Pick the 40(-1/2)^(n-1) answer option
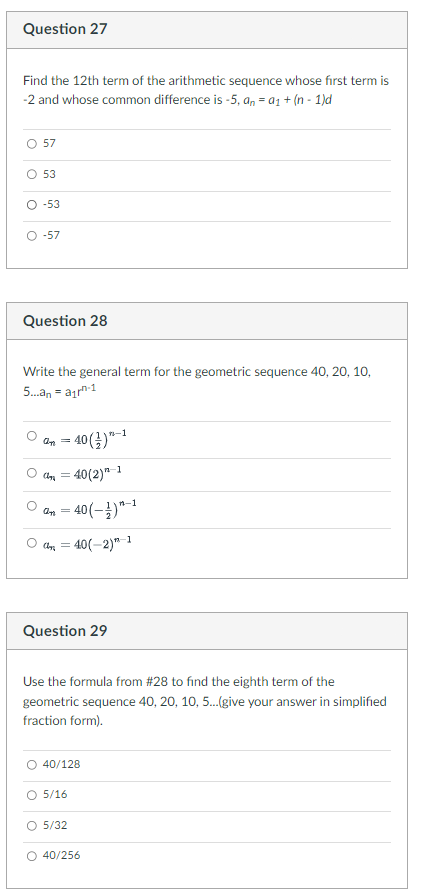 coord(31,506)
